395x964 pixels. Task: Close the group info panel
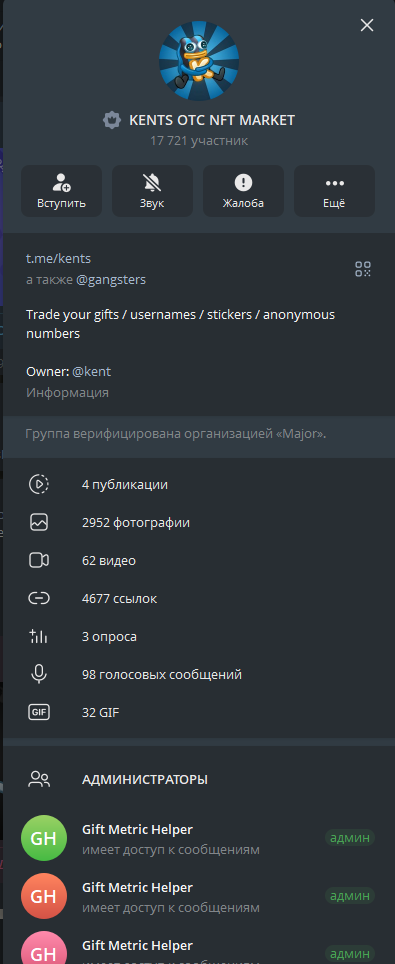tap(367, 25)
